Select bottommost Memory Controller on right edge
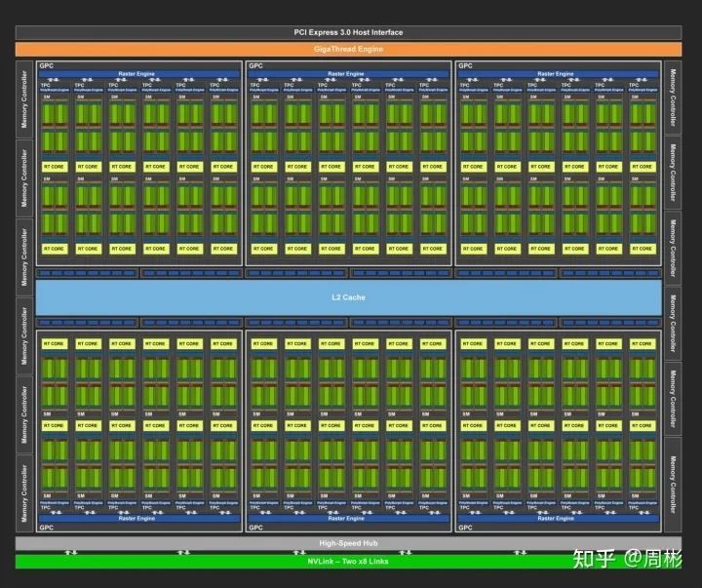The height and width of the screenshot is (588, 702). tap(673, 485)
